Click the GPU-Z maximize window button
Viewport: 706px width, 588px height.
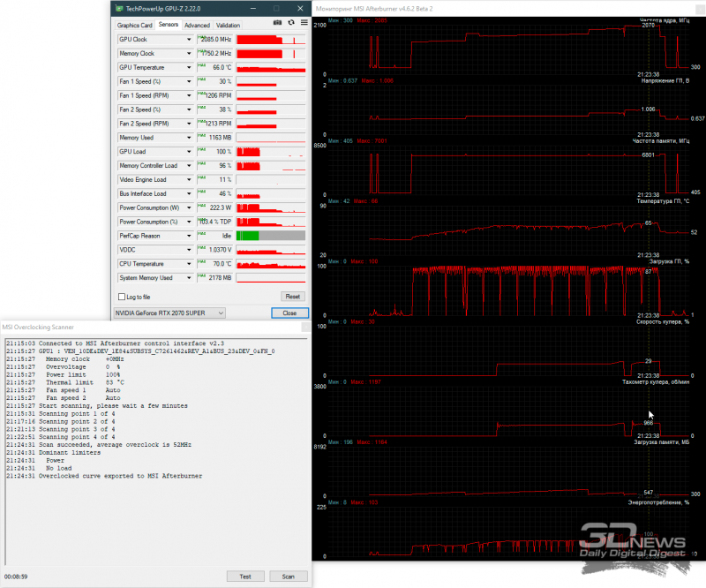click(276, 9)
